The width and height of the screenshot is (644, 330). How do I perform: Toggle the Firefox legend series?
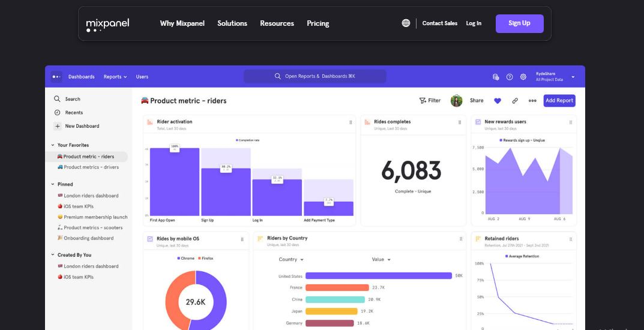pos(205,258)
